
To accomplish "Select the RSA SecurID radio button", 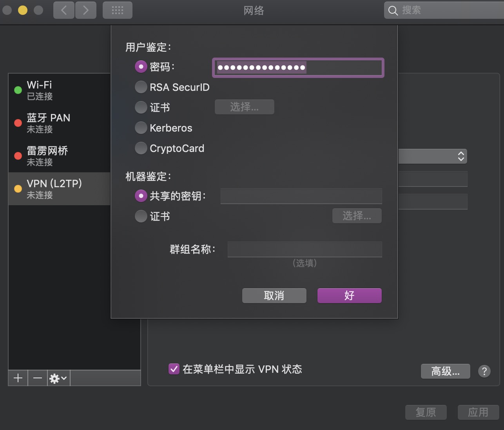I will pyautogui.click(x=141, y=87).
